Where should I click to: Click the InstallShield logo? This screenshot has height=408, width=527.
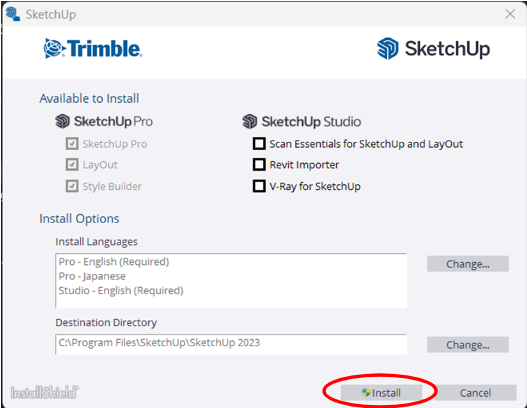point(44,392)
